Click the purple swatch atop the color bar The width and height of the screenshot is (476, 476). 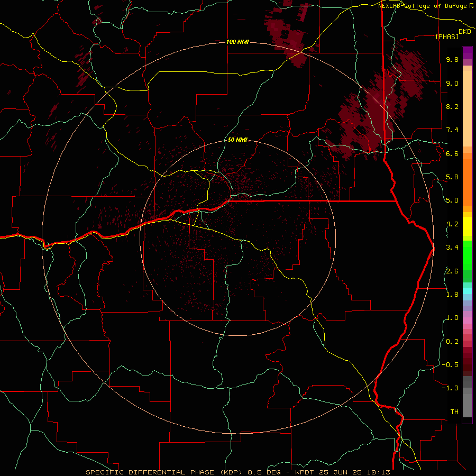tap(467, 53)
